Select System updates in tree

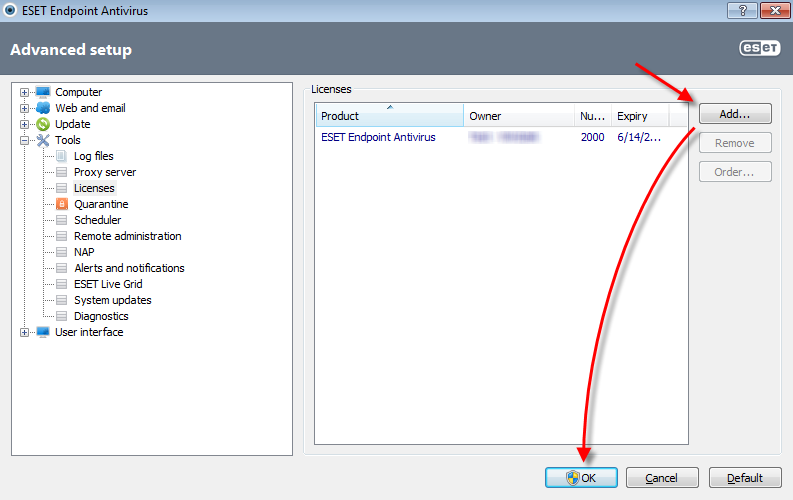(x=113, y=300)
